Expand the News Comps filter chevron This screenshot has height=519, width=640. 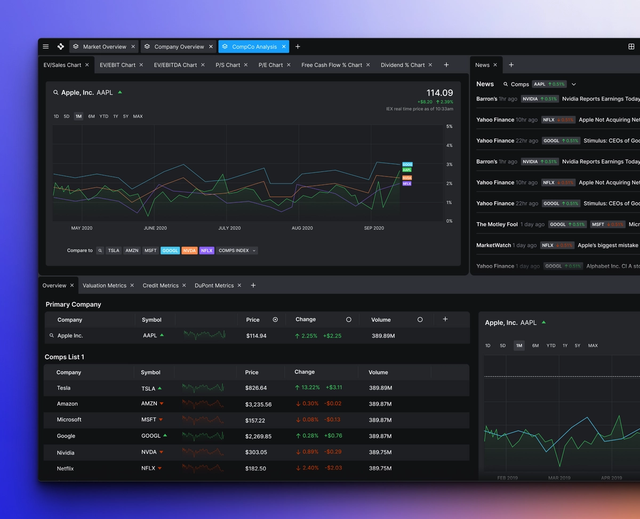point(573,84)
